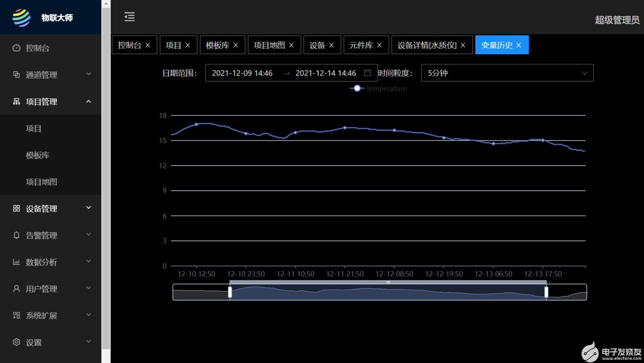Click the left handle of the chart zoom slider
Screen dimensions: 644x363
click(x=230, y=292)
